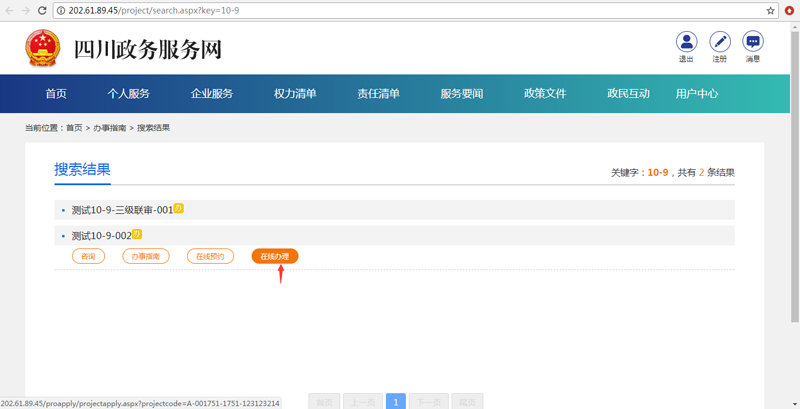Image resolution: width=800 pixels, height=409 pixels.
Task: Click the 办事指南 button under 测试10-9-002
Action: [x=146, y=257]
